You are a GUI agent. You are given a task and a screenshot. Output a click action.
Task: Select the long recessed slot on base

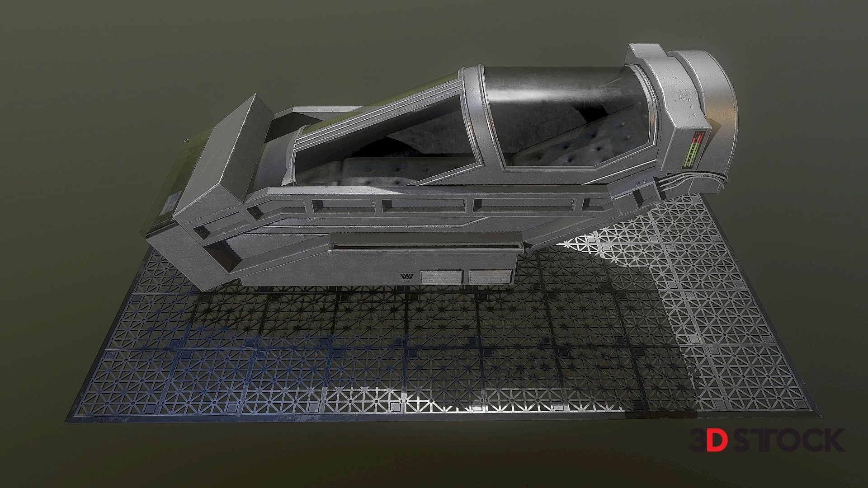(x=427, y=247)
